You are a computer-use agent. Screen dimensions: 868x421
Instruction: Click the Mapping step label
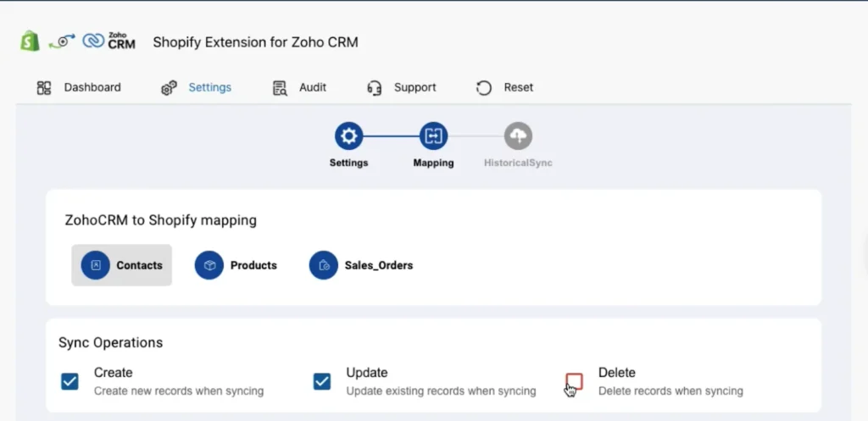coord(433,163)
